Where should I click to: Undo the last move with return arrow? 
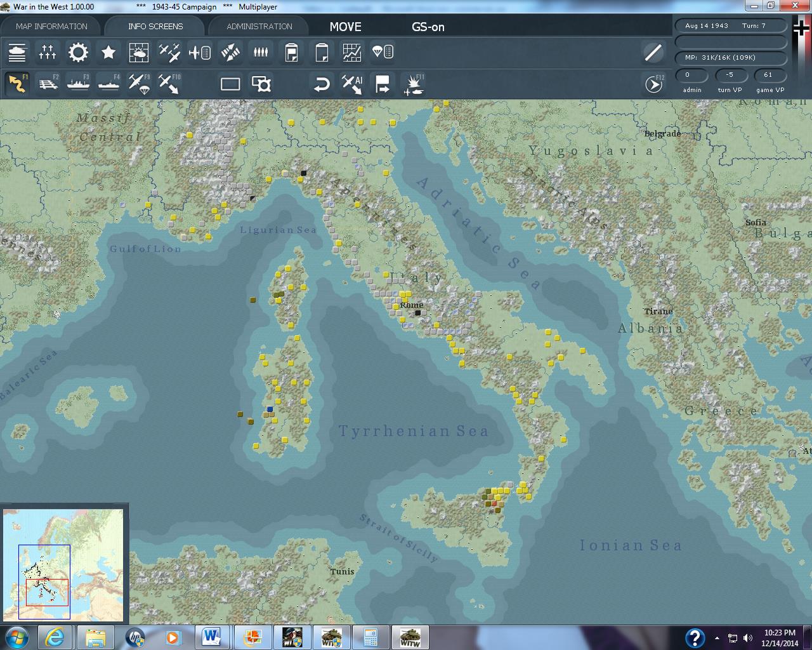322,84
